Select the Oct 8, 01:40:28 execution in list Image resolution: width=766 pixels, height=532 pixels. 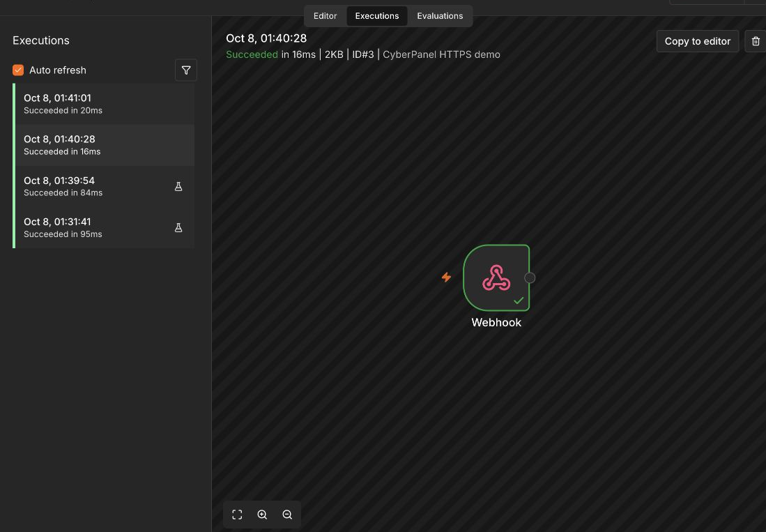pyautogui.click(x=104, y=145)
